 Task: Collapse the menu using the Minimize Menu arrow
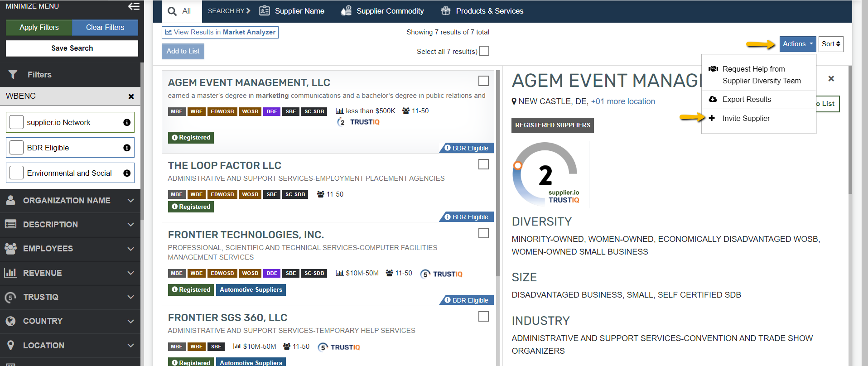click(x=134, y=6)
